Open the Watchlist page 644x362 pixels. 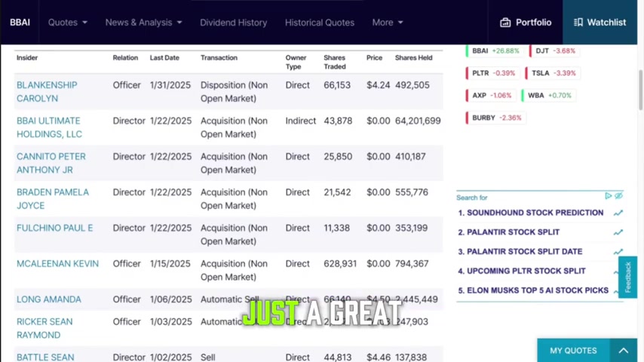tap(600, 22)
